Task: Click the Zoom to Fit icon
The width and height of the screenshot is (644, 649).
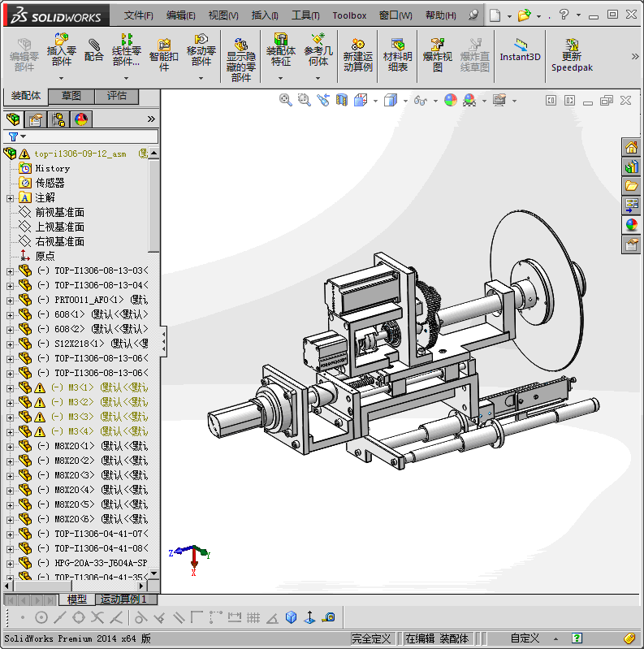Action: tap(285, 100)
